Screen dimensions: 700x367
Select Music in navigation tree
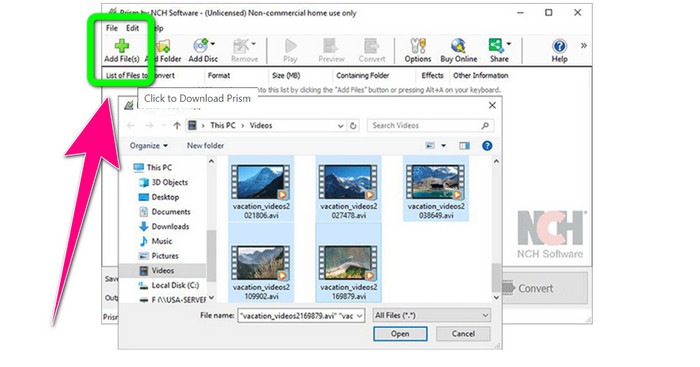[x=155, y=241]
